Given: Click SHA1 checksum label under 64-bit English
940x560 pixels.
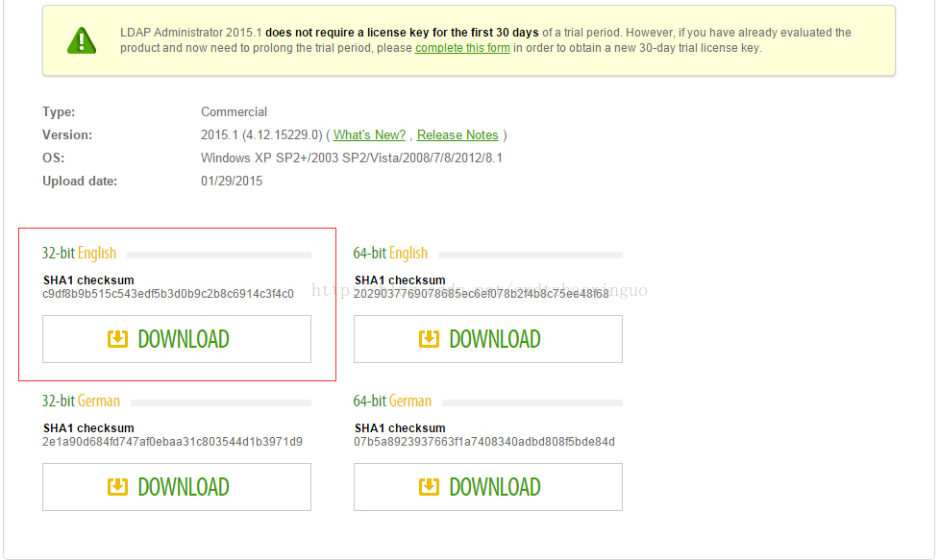Looking at the screenshot, I should 400,280.
